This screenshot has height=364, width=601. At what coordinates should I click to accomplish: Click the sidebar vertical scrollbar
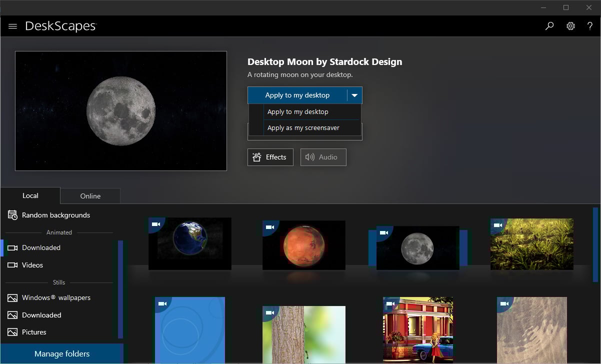click(120, 289)
